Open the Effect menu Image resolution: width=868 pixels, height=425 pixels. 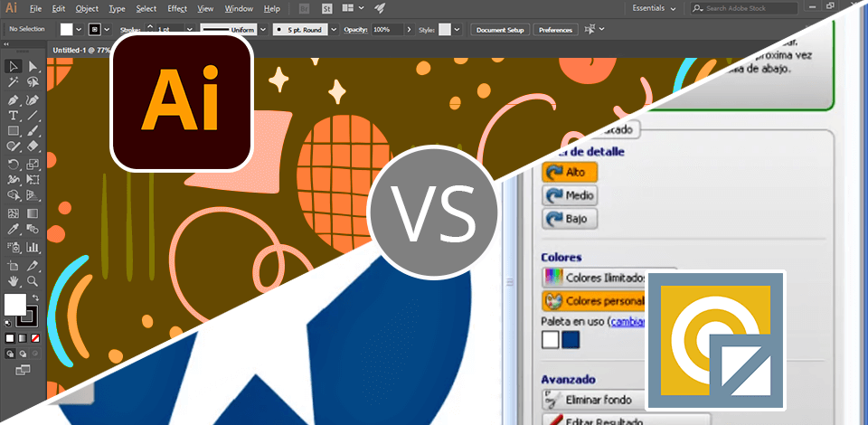(177, 9)
